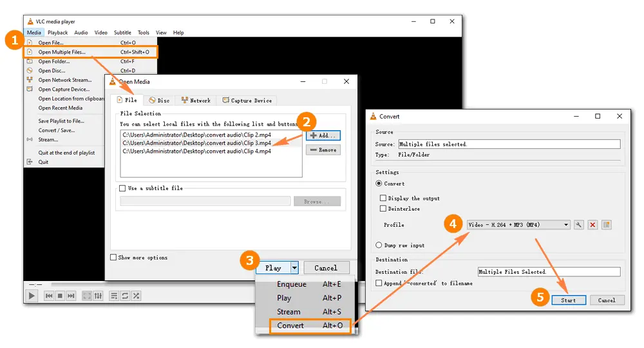Screen dimensions: 644x348
Task: Select the 'Dump raw input' radio button
Action: [379, 246]
